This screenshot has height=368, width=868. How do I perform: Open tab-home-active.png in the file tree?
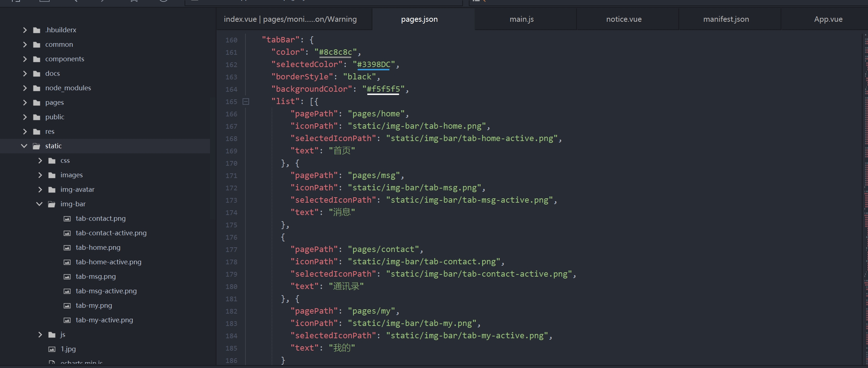pos(108,262)
